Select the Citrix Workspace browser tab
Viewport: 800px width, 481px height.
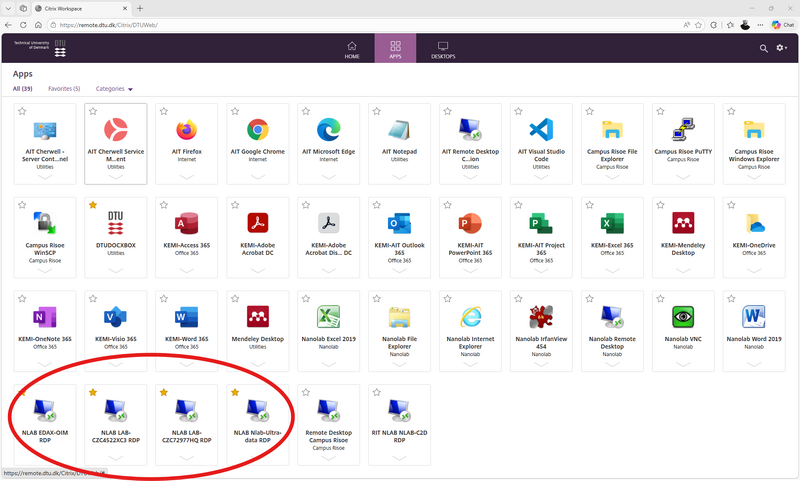click(x=82, y=9)
